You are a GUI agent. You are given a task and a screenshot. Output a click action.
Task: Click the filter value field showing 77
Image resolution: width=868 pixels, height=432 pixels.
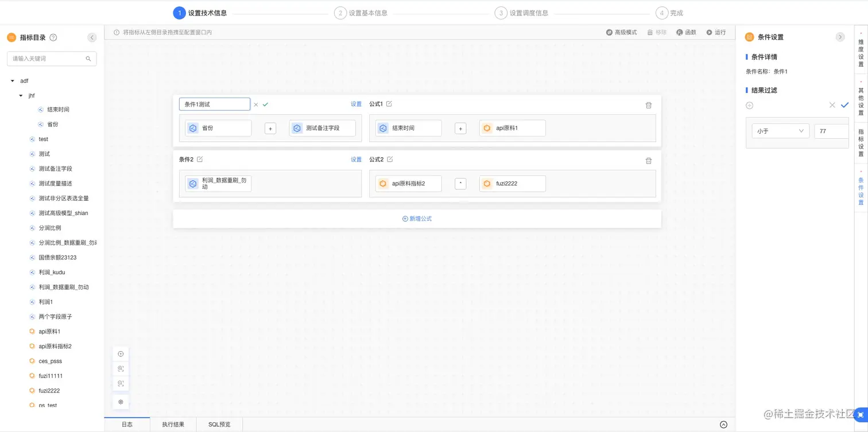point(831,131)
